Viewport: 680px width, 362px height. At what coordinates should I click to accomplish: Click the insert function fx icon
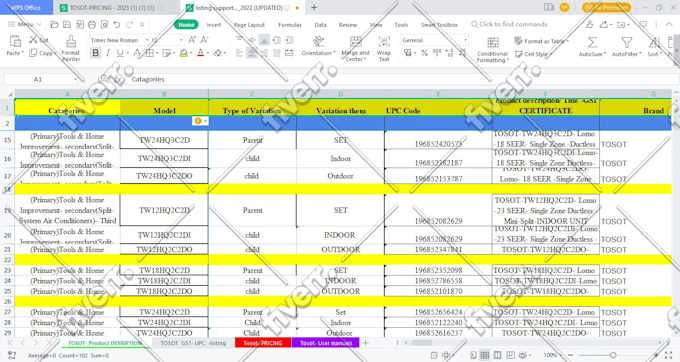[118, 79]
